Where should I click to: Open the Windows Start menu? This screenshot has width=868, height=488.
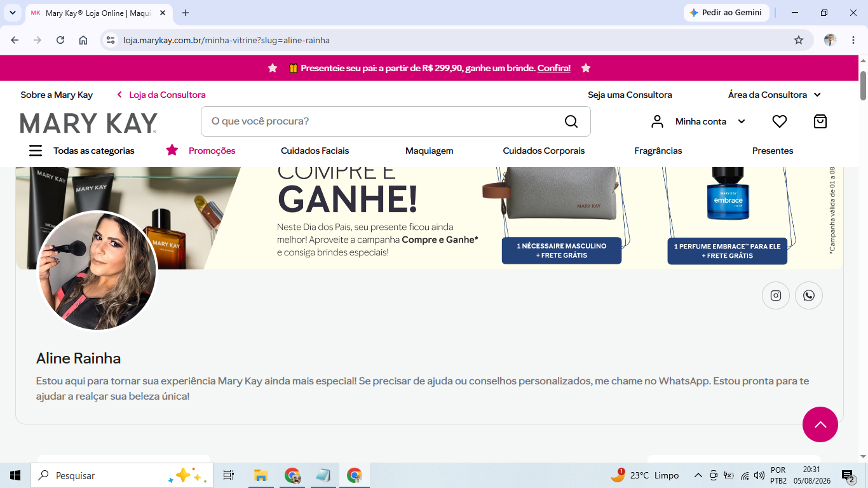15,475
